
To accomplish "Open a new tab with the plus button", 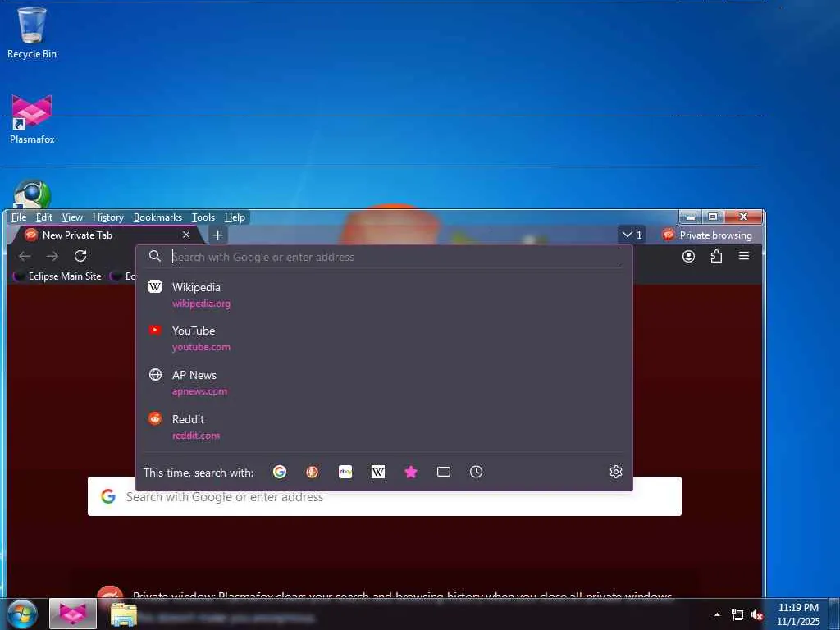I will click(x=218, y=235).
